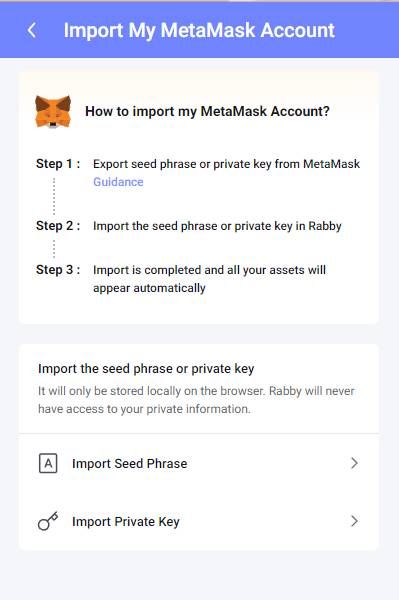
Task: Open the Guidance link under Step 1
Action: click(118, 182)
